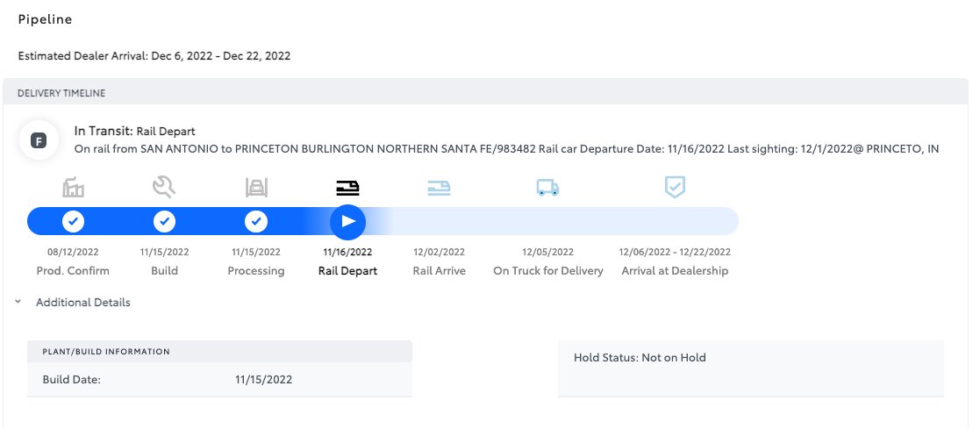Click the 12/02/2022 date
980x429 pixels.
pos(439,252)
